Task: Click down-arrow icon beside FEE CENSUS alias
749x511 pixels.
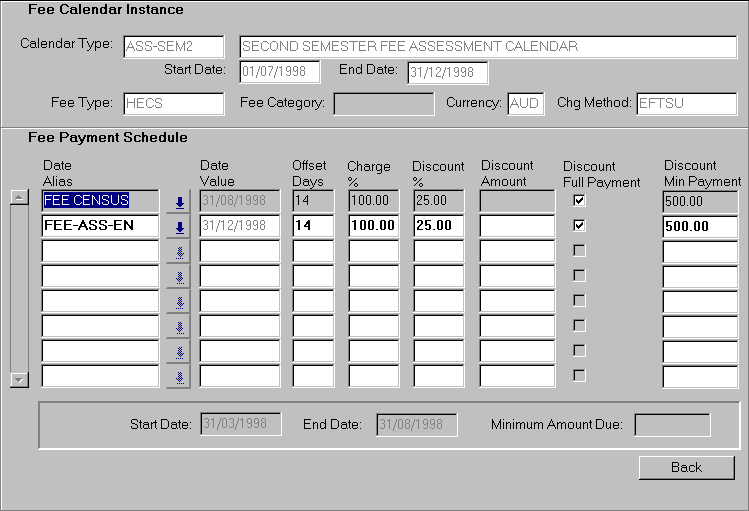Action: (x=179, y=202)
